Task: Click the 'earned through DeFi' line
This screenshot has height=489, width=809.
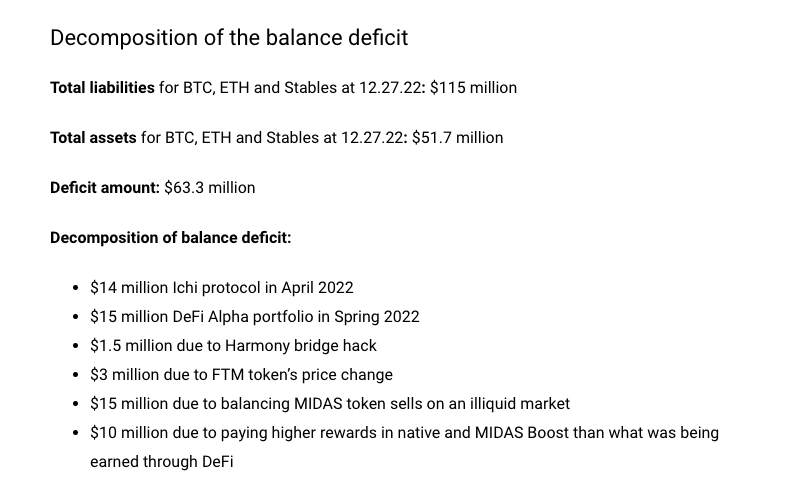Action: coord(161,462)
